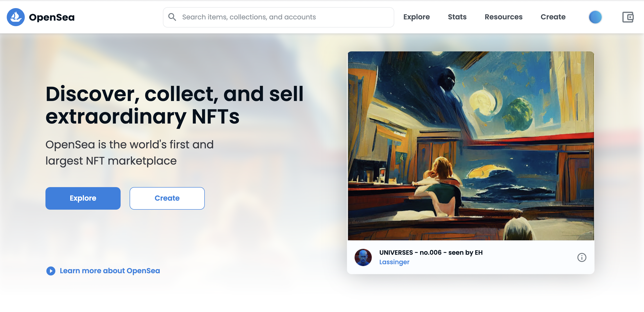Click the info icon on NFT card
Viewport: 644px width, 312px height.
(x=581, y=257)
